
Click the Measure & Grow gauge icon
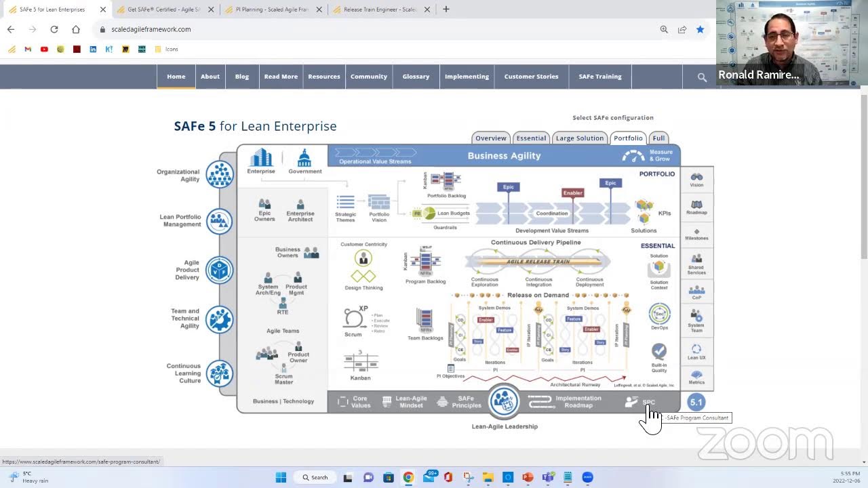pos(633,156)
